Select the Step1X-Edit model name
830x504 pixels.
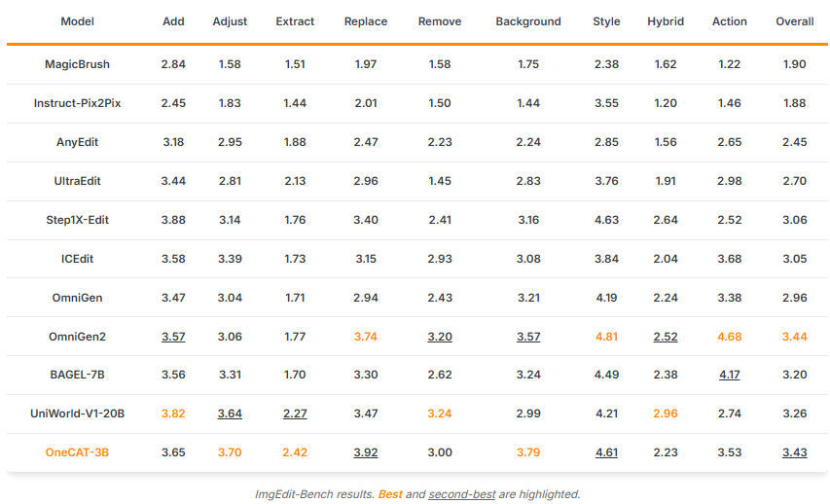pyautogui.click(x=77, y=220)
